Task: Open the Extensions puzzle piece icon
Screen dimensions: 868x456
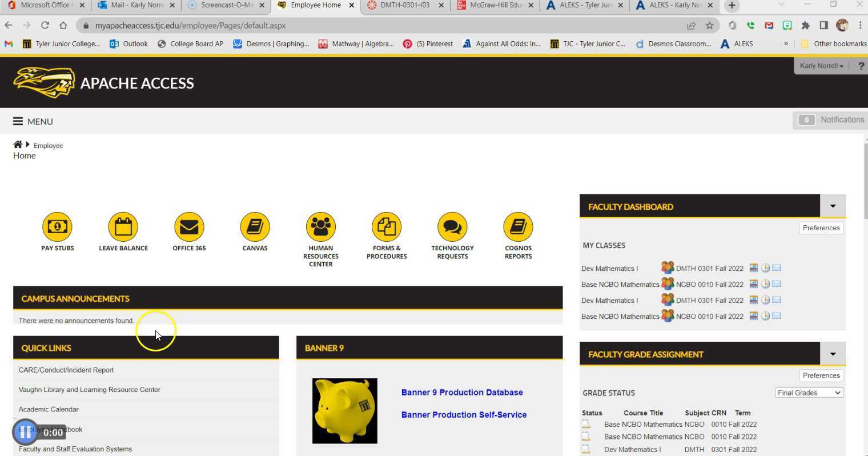Action: 805,25
